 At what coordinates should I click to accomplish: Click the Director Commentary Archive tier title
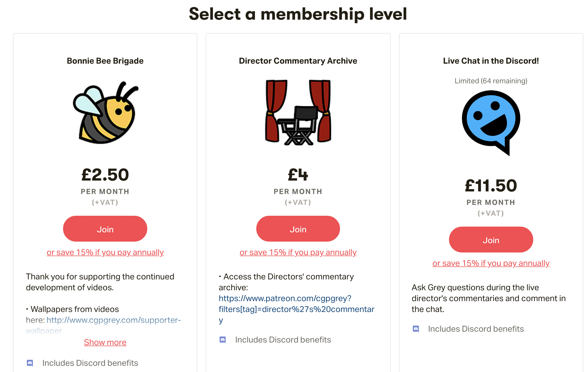point(298,61)
